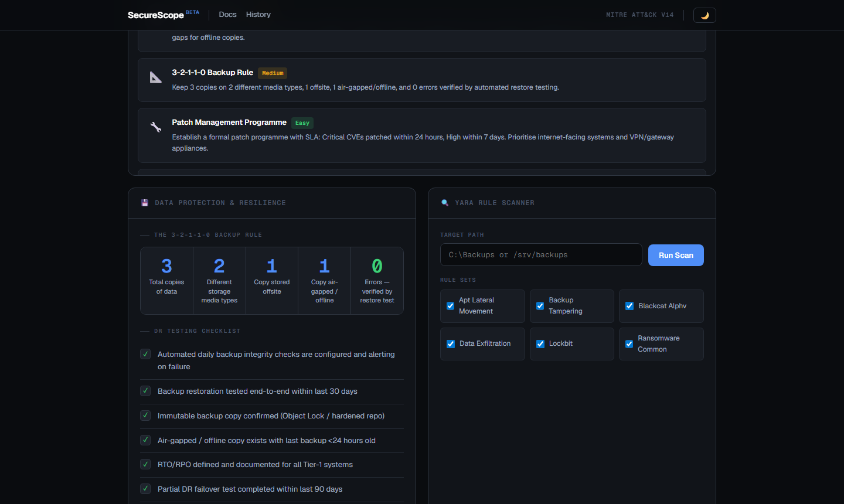Click the Easy difficulty badge

point(302,123)
